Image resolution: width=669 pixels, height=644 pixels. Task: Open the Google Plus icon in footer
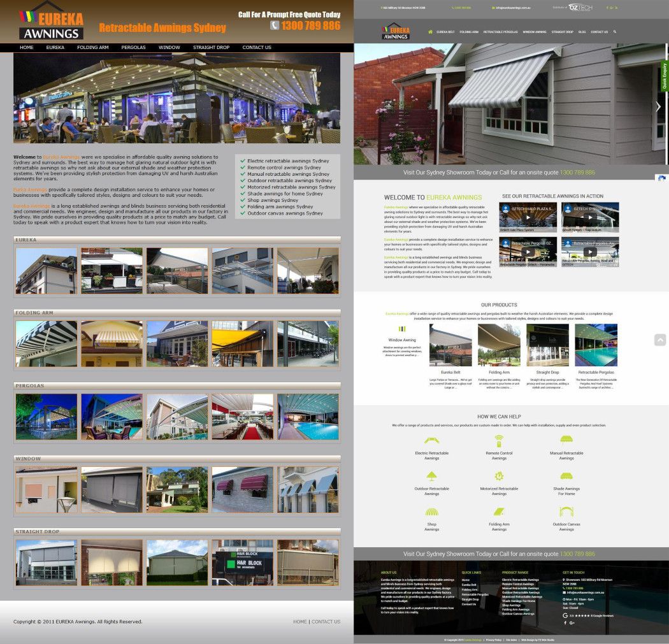click(572, 623)
